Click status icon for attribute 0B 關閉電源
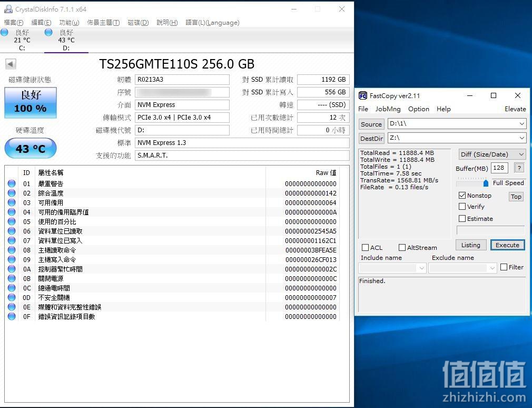The height and width of the screenshot is (408, 532). click(x=12, y=278)
